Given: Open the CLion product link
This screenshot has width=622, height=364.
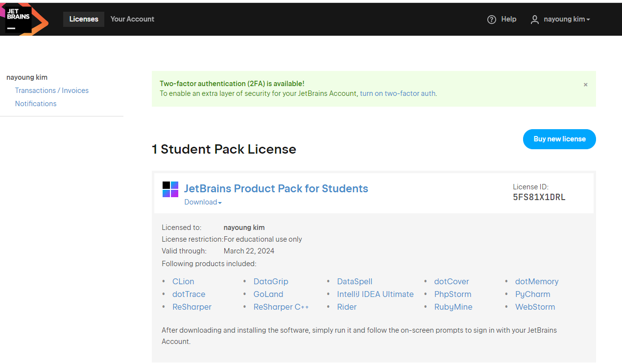Looking at the screenshot, I should click(183, 281).
